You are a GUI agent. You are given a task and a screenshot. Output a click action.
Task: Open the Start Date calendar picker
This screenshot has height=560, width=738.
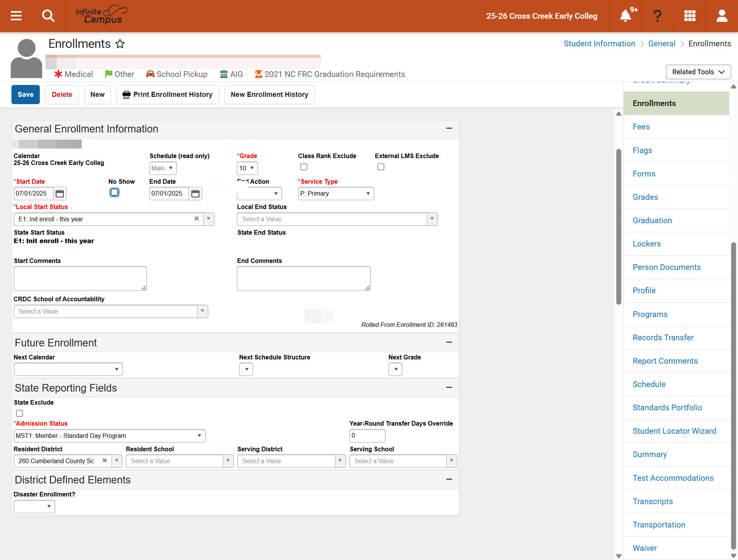tap(60, 193)
